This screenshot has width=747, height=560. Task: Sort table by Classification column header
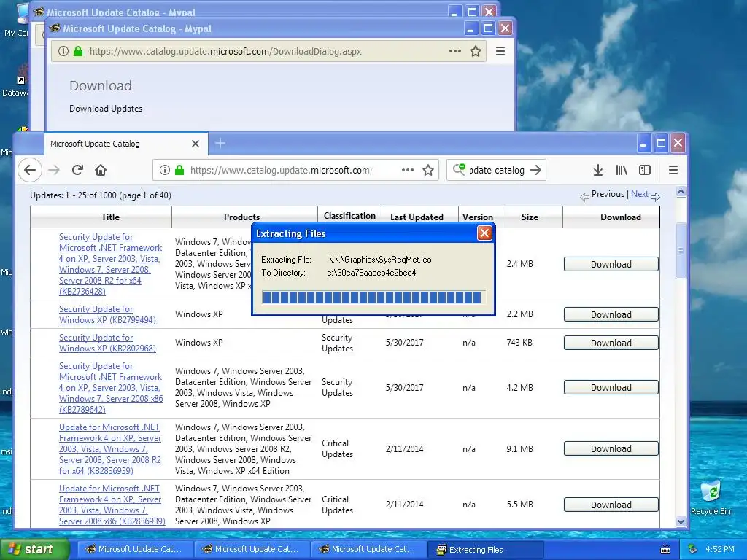pos(349,215)
